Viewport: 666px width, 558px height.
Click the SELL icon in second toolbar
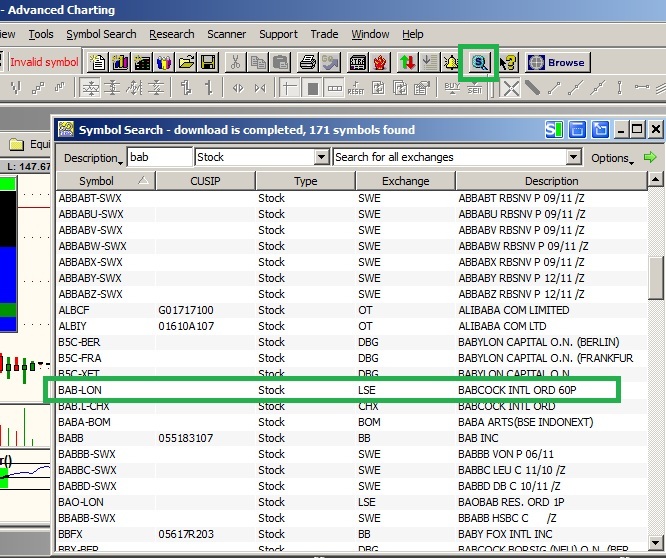(x=474, y=88)
